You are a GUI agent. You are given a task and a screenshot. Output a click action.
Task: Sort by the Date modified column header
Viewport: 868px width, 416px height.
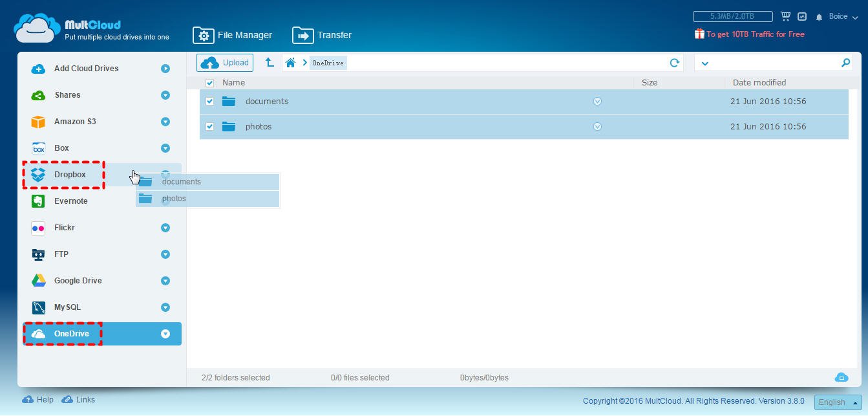pyautogui.click(x=759, y=82)
